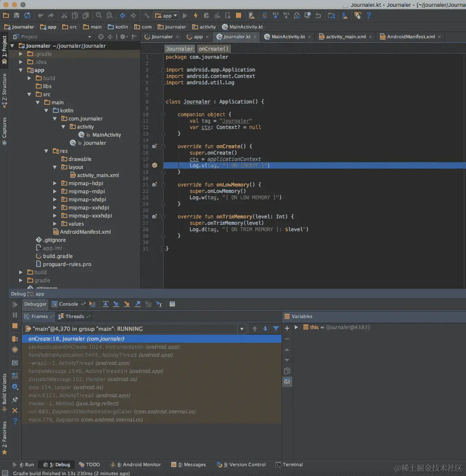Viewport: 466px width, 476px height.
Task: Open the 4: Run tool window button
Action: tap(23, 465)
